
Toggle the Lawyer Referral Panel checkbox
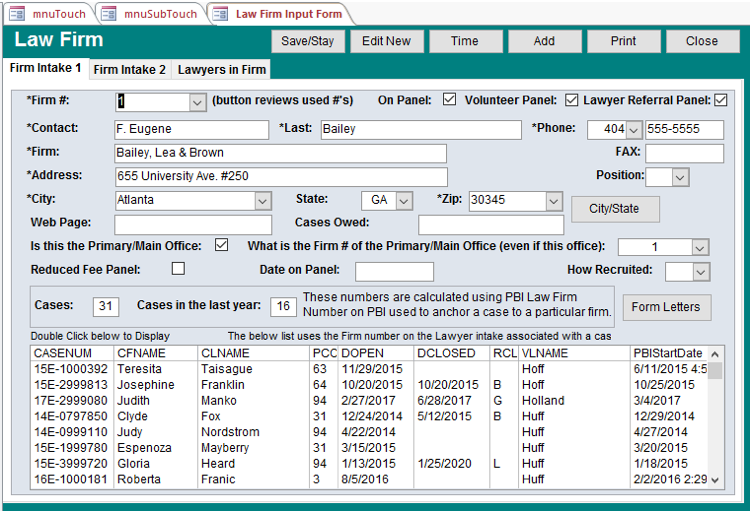[x=720, y=100]
